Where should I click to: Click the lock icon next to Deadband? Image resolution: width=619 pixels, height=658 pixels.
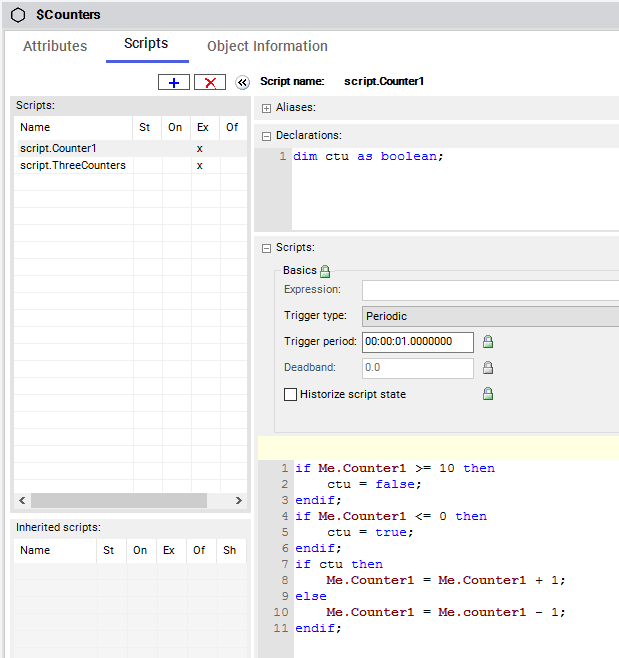488,368
